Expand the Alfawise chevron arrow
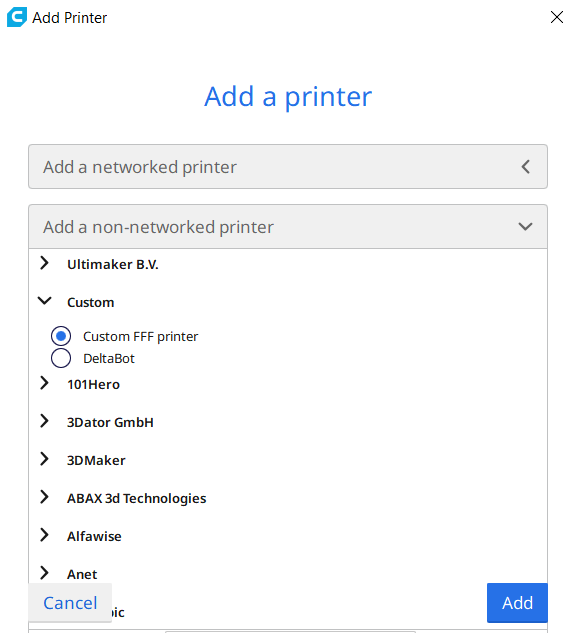The height and width of the screenshot is (633, 572). (x=44, y=535)
